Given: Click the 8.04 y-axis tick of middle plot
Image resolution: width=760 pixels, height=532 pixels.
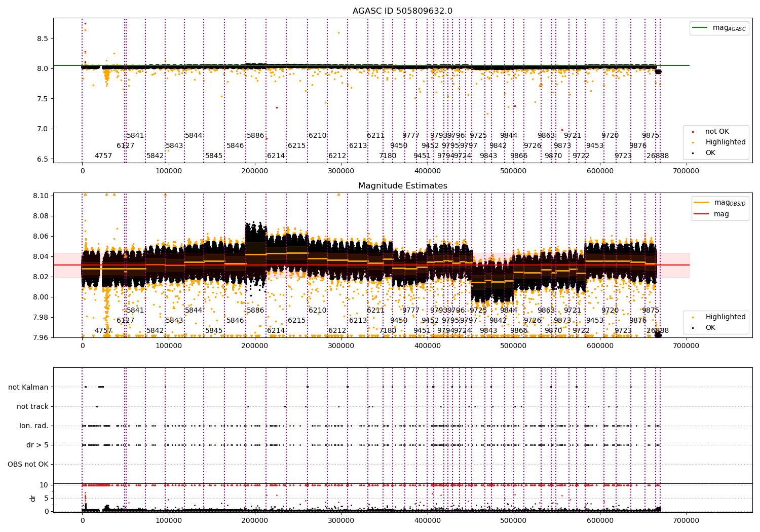Looking at the screenshot, I should [x=40, y=256].
